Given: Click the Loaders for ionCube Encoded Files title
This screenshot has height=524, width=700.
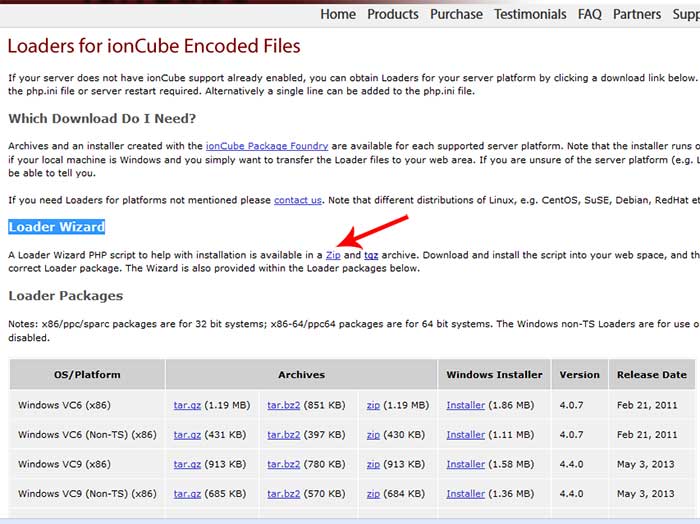Looking at the screenshot, I should 154,46.
